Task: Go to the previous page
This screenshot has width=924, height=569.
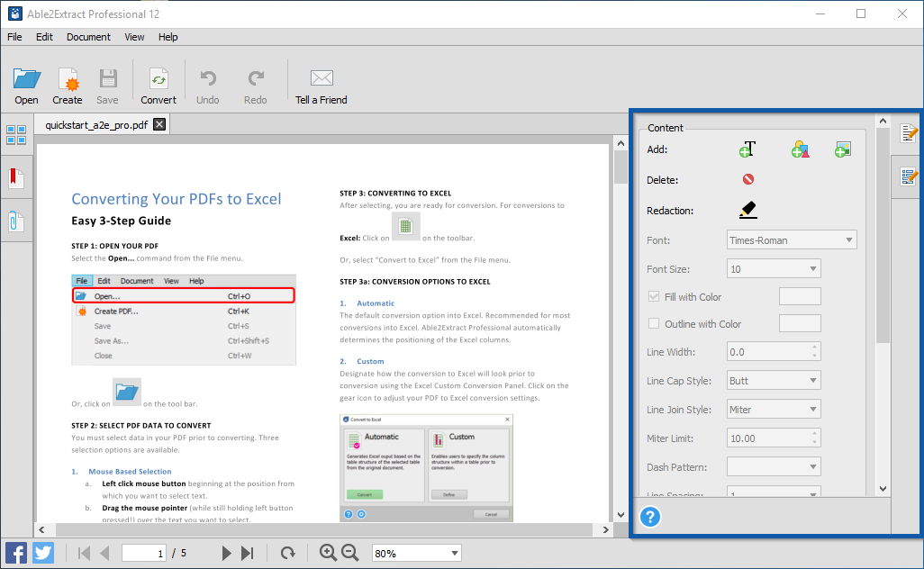Action: 104,553
